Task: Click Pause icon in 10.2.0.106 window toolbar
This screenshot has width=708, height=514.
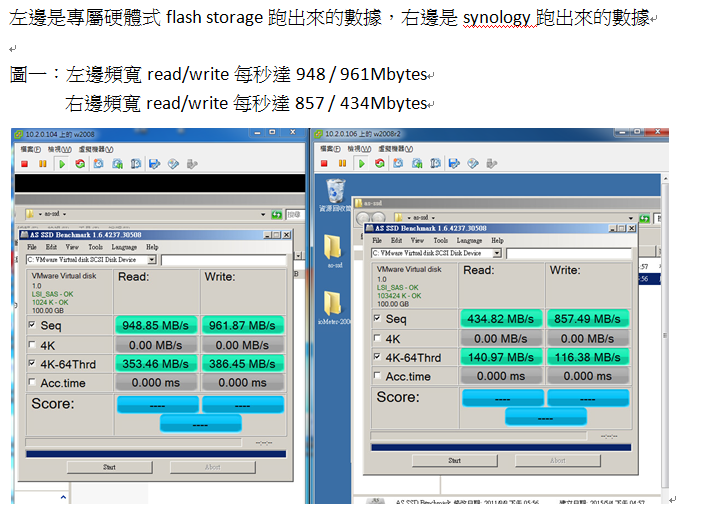Action: coord(342,164)
